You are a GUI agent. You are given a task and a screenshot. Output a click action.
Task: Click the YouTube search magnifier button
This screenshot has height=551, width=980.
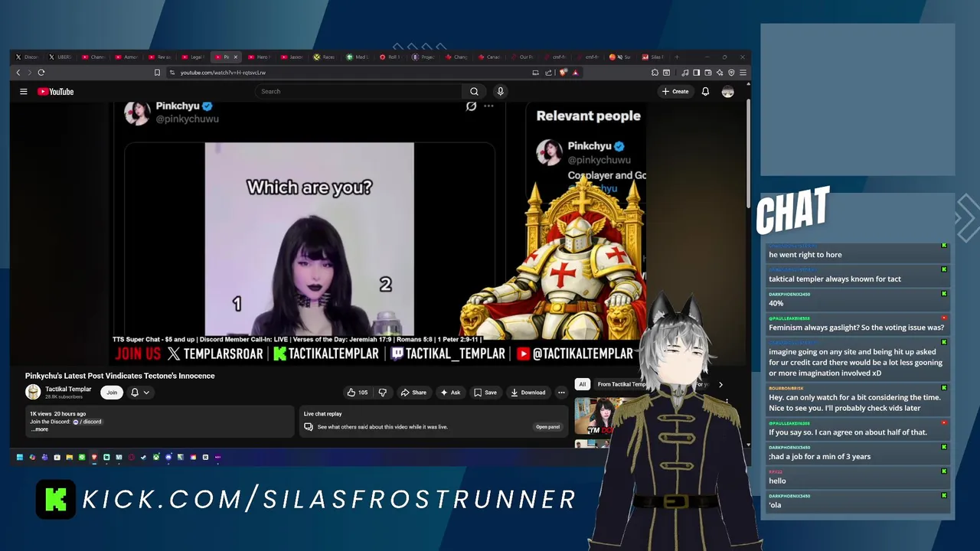(x=474, y=92)
